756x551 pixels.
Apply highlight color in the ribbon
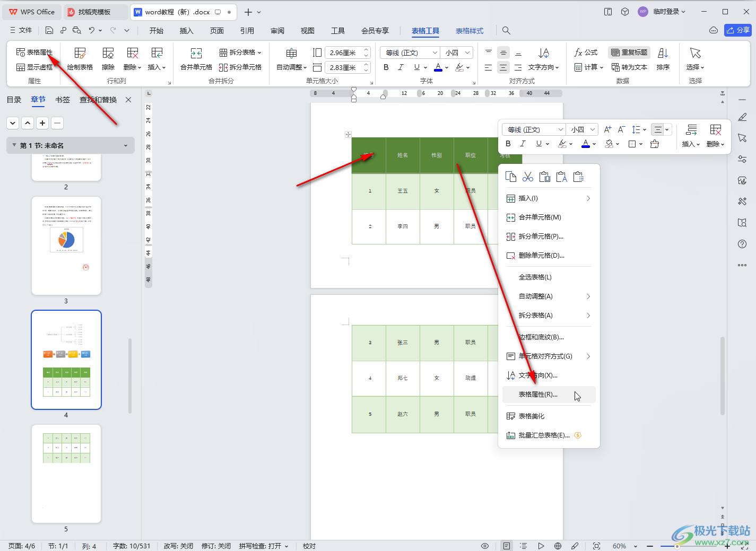click(x=459, y=67)
